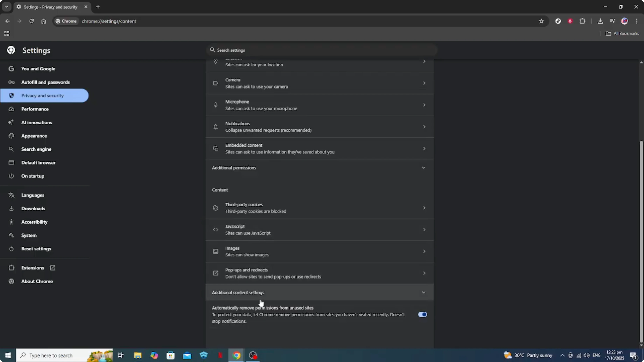Click the page vertical scrollbar
This screenshot has width=644, height=362.
point(641,241)
